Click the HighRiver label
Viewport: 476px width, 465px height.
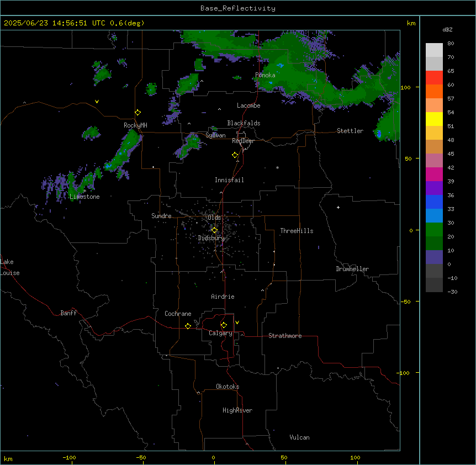click(237, 410)
